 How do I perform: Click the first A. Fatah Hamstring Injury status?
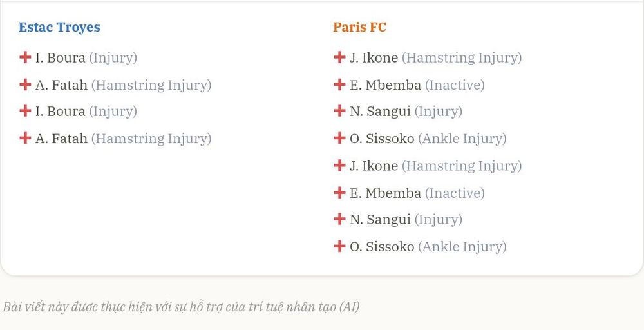point(151,85)
